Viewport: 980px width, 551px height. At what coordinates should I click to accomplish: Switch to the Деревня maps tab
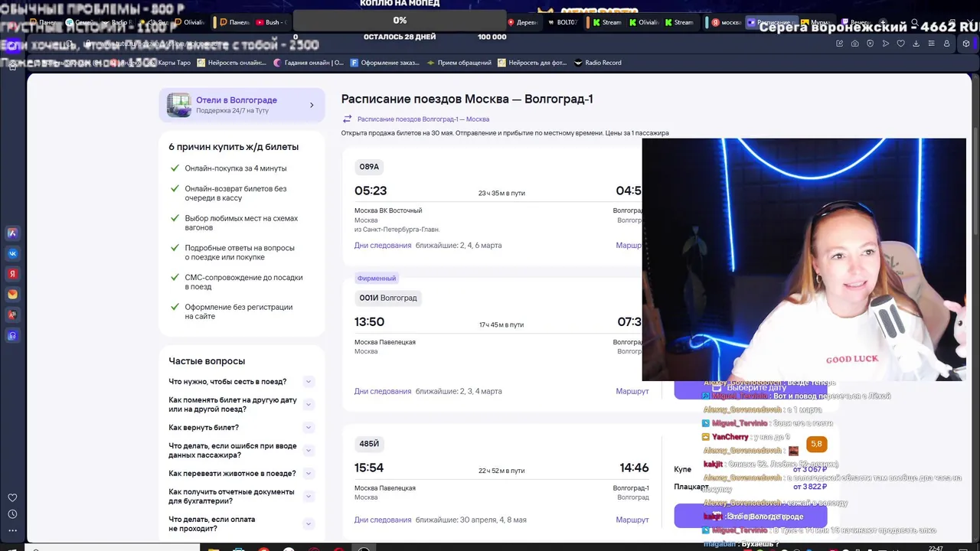523,22
